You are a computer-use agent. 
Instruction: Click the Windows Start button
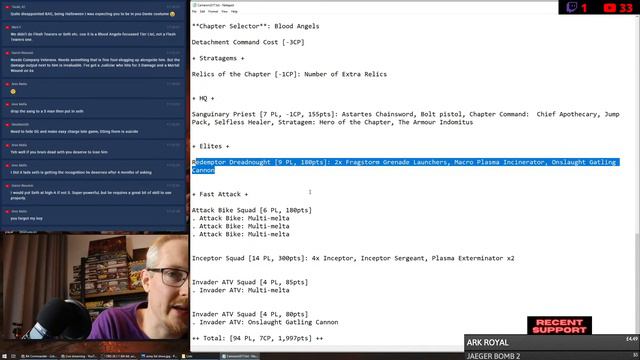(4, 356)
